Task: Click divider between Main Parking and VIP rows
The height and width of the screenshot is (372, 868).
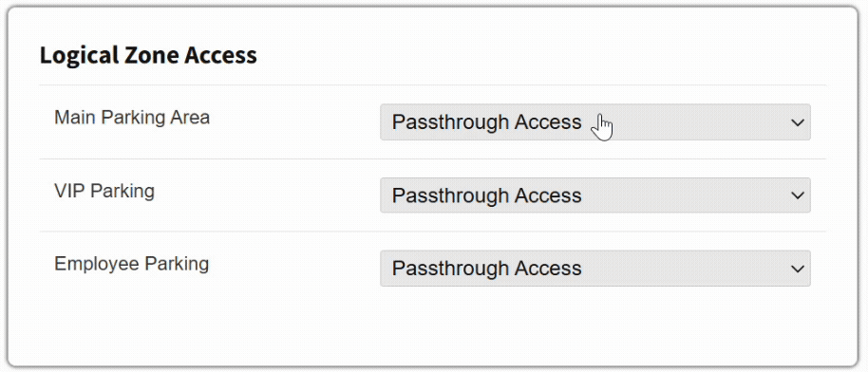Action: pyautogui.click(x=433, y=158)
